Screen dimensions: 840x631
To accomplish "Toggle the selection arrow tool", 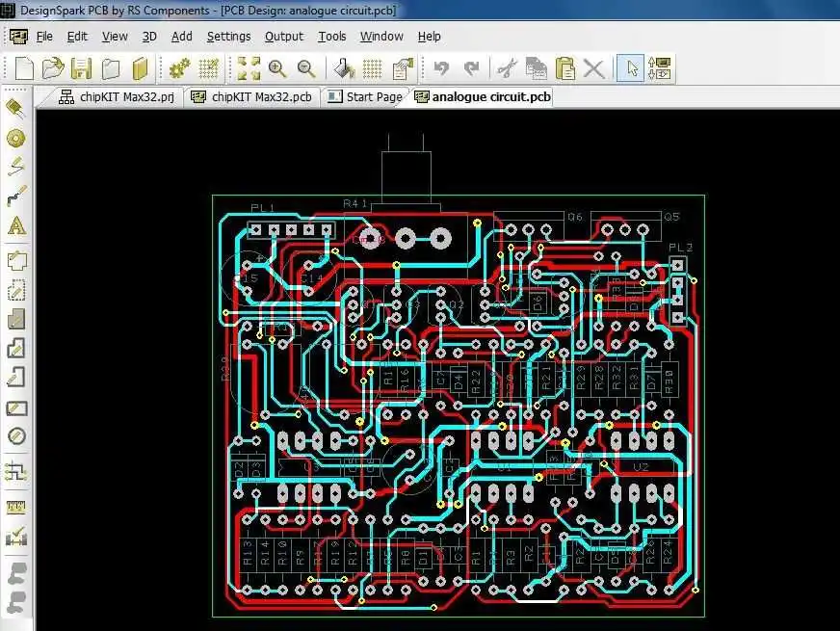I will point(631,67).
